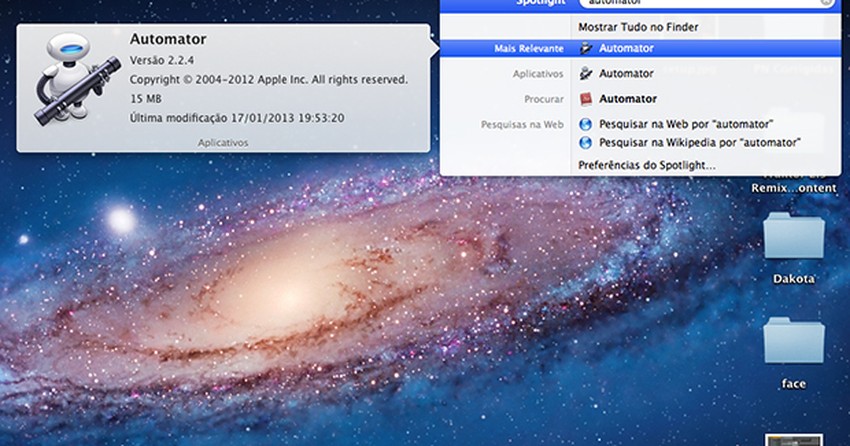Select Pesquisar na Wikipedia por "automator"
850x446 pixels.
tap(700, 143)
